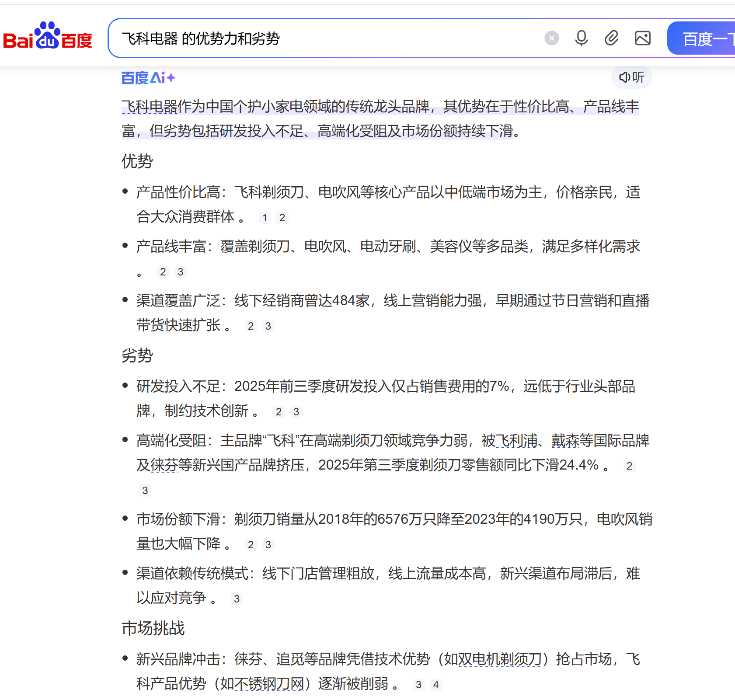
Task: Open the 双电机剃须刀 underlined link
Action: 500,659
